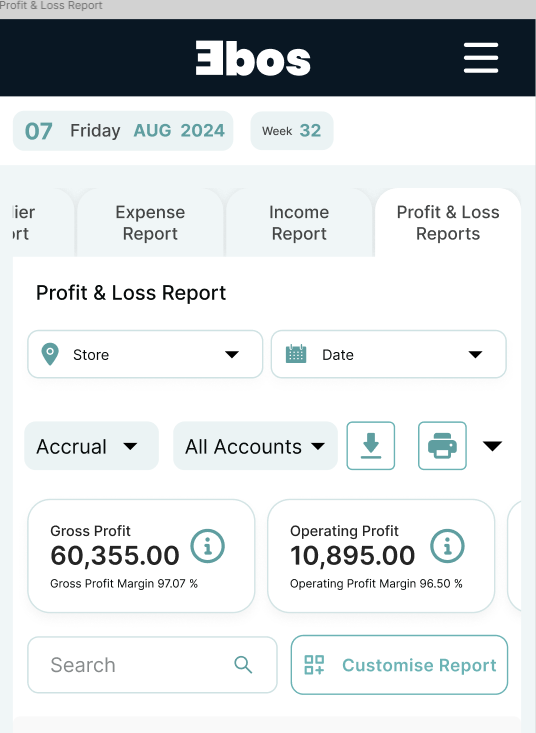Expand the Accrual dropdown

(x=92, y=446)
